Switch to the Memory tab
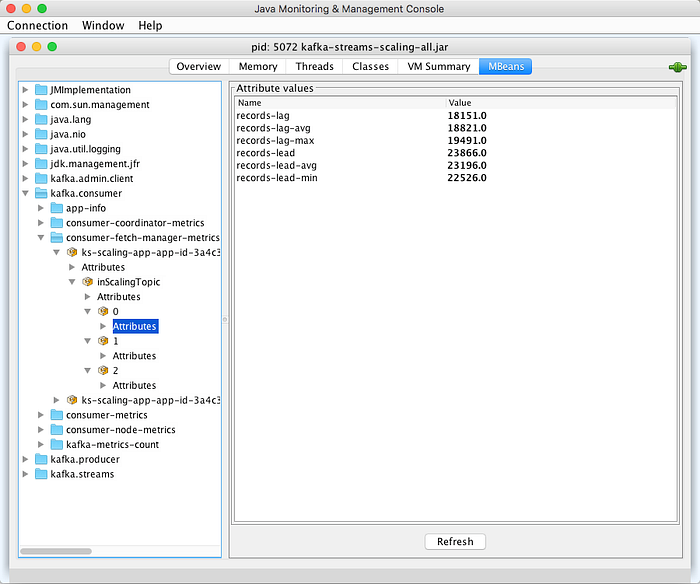 tap(258, 67)
